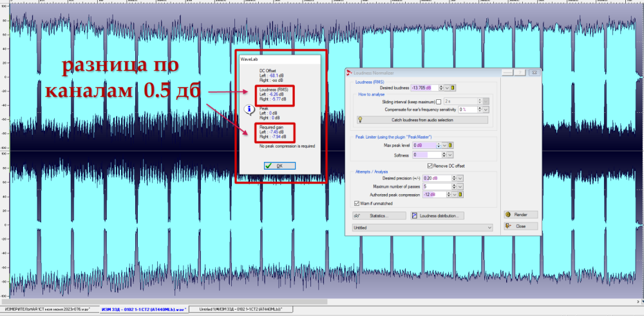Viewport: 644px width, 316px height.
Task: Open the Loudness distribution graph
Action: pyautogui.click(x=438, y=215)
